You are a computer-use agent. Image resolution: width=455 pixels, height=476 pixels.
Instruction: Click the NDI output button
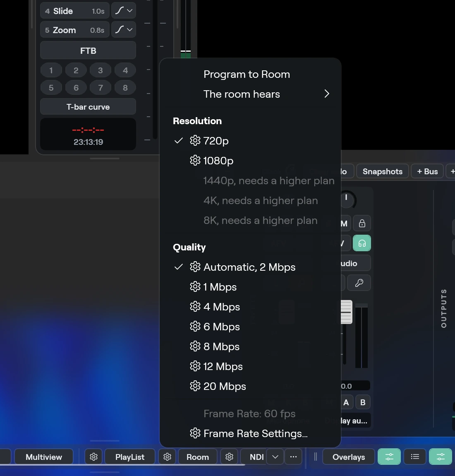(x=254, y=457)
